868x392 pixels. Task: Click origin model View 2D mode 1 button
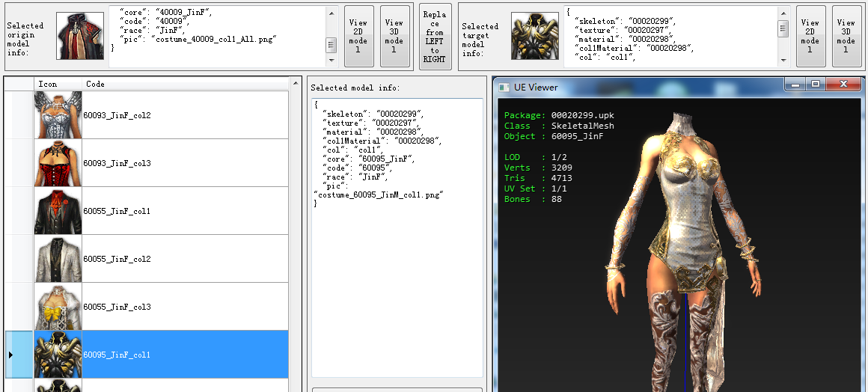(x=358, y=37)
